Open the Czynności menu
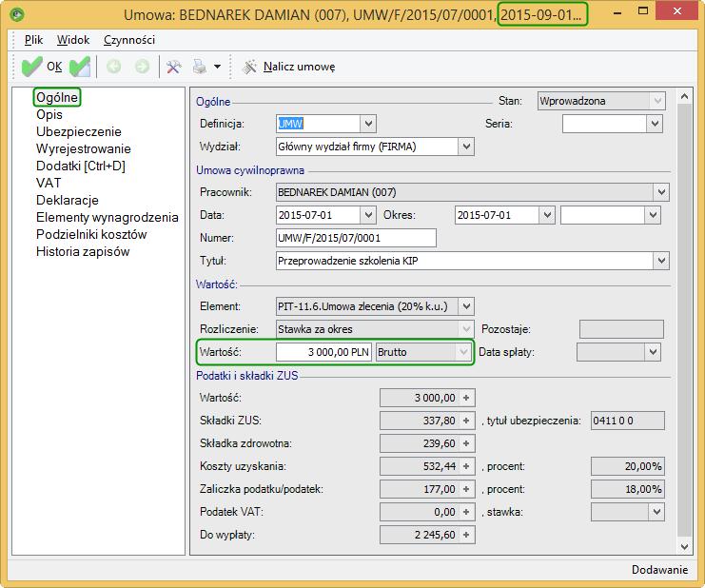The height and width of the screenshot is (588, 705). click(129, 40)
